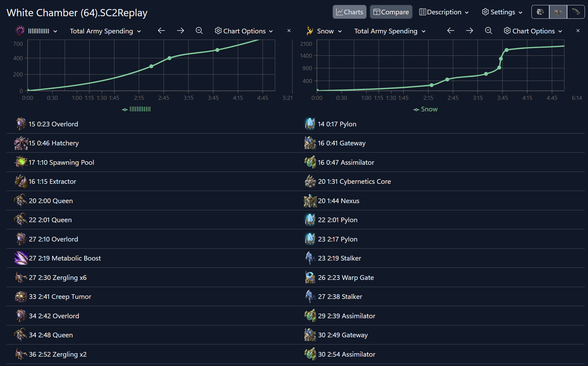Open left chart's Total Army Spending dropdown
Screen dimensions: 588x366
105,31
